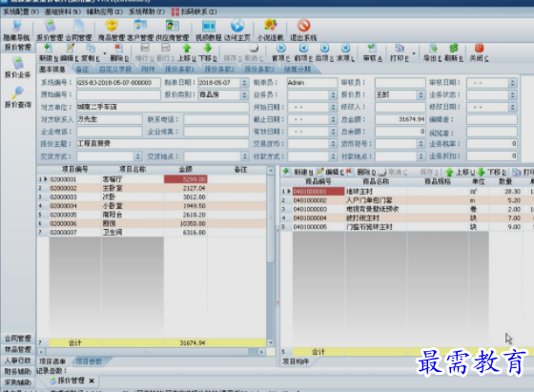Open the 制单日期 date dropdown

click(x=244, y=83)
